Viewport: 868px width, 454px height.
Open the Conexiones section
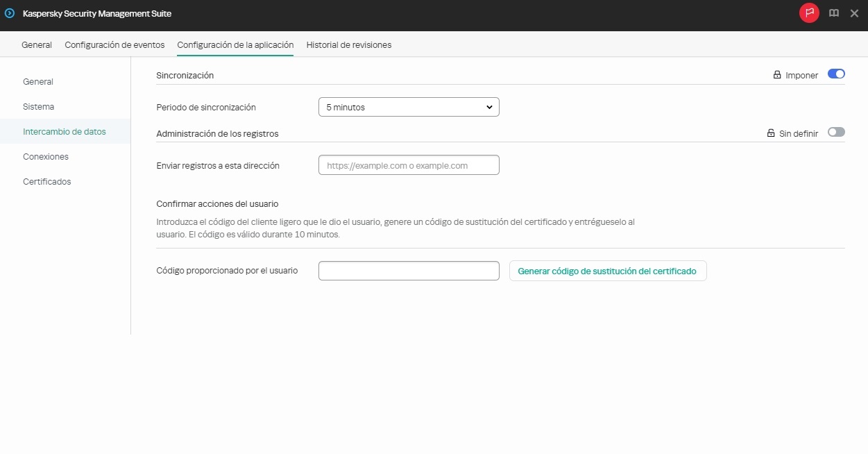45,156
